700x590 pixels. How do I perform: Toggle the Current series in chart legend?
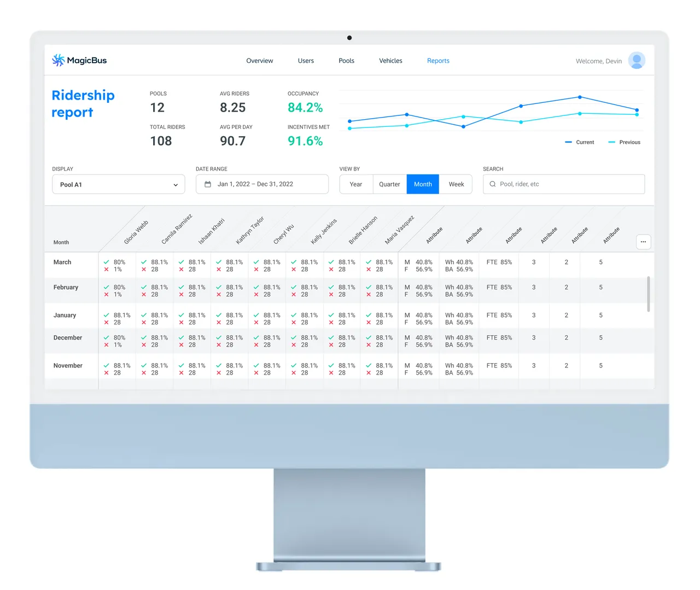point(579,142)
